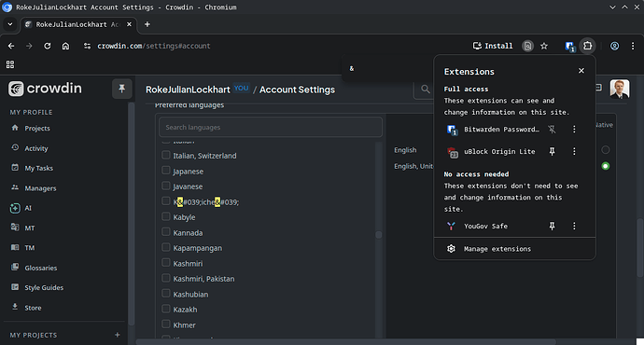Add a new project with plus button

point(117,335)
